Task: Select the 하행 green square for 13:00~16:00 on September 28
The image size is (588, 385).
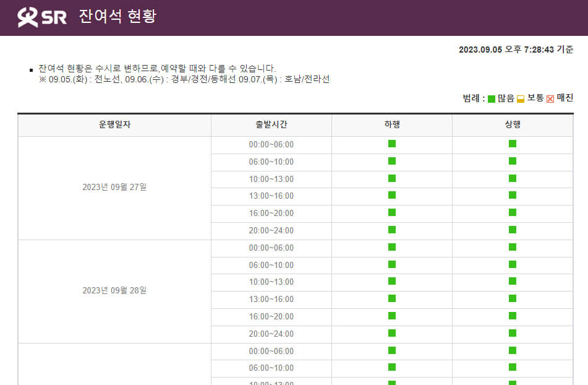Action: click(392, 299)
